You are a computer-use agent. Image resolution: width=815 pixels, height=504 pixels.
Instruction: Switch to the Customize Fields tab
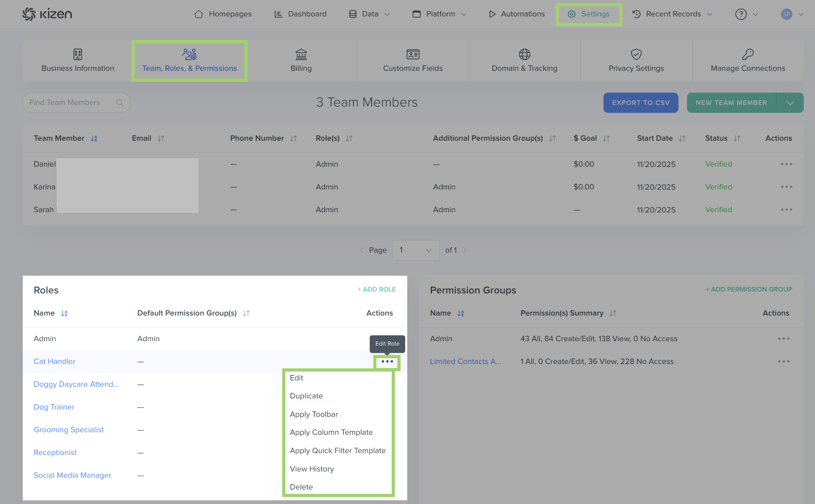413,61
